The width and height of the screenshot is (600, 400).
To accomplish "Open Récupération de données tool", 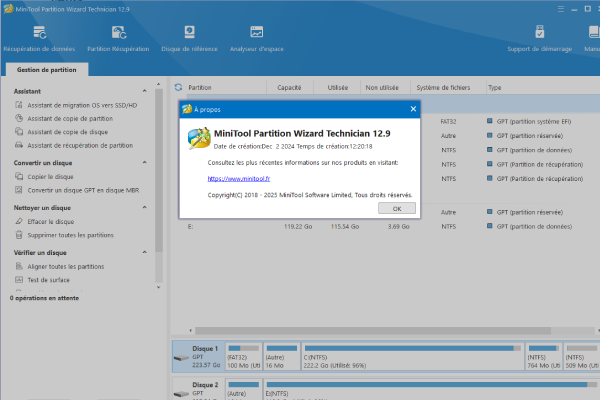I will [39, 38].
